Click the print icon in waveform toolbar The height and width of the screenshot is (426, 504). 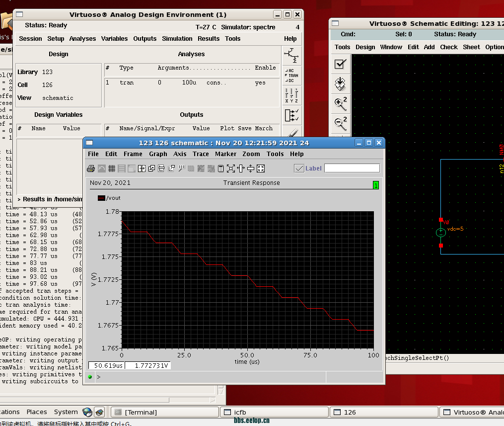91,169
